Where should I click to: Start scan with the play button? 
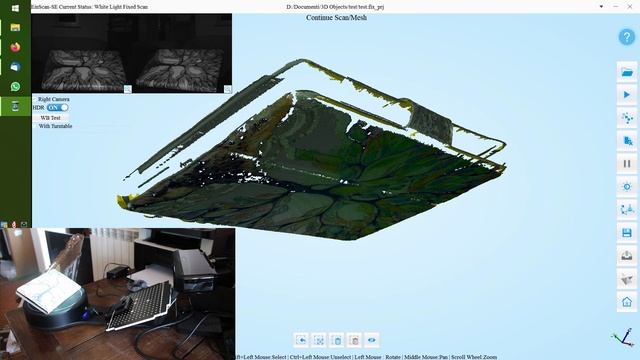click(x=627, y=95)
